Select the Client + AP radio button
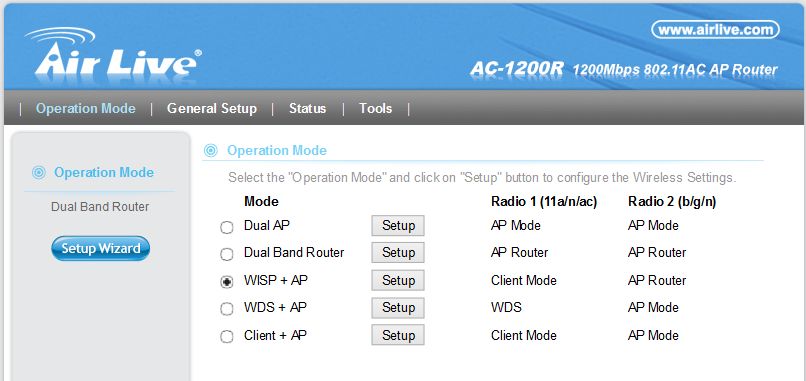 click(227, 337)
